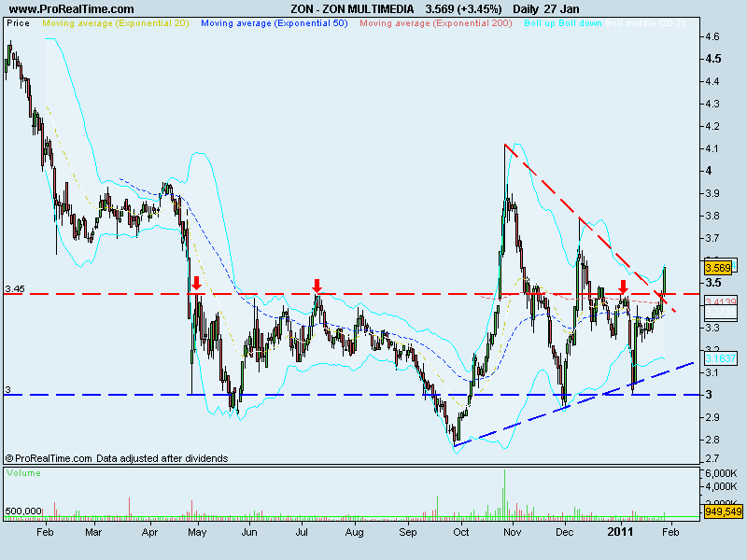Click the bold 4.5 price axis label
Screen dimensions: 747x560
coord(713,59)
